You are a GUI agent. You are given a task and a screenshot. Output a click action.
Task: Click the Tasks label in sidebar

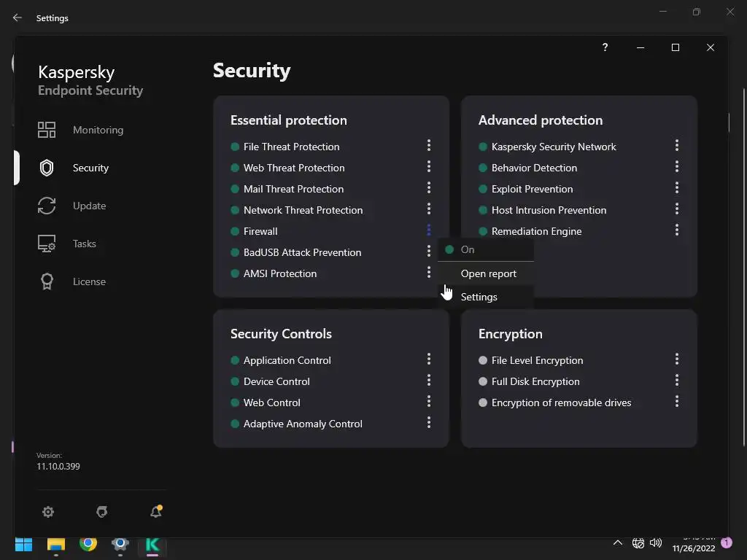click(85, 244)
